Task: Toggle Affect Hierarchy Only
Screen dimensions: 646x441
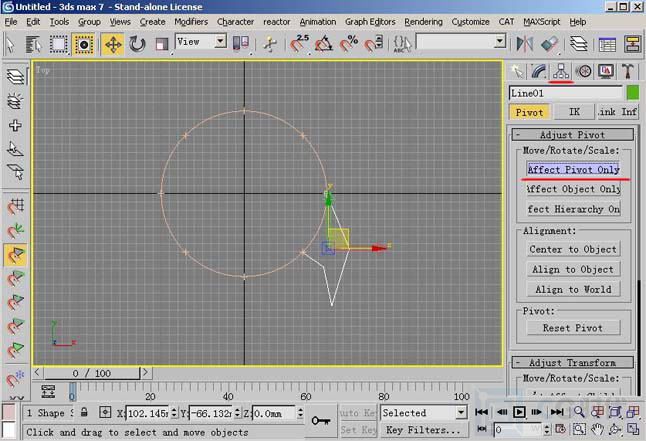Action: coord(573,209)
